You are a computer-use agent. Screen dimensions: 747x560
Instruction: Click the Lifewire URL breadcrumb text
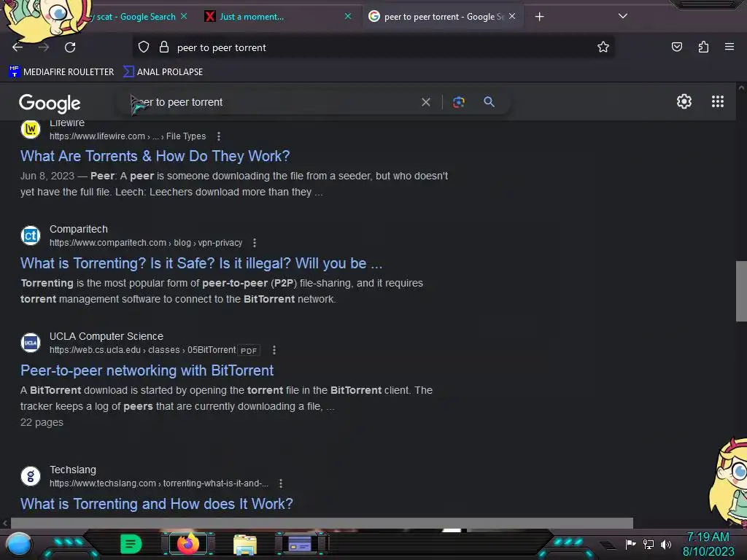point(128,136)
